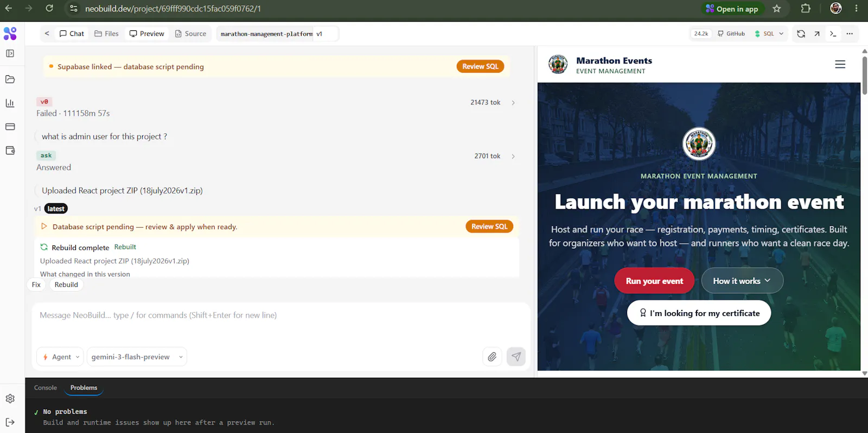Open the gemini-3-flash-preview model dropdown

coord(137,357)
